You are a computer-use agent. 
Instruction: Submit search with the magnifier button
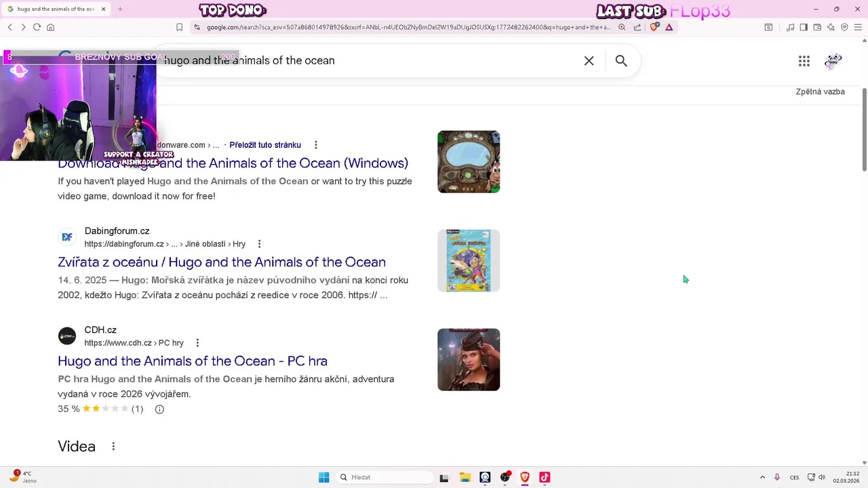621,61
